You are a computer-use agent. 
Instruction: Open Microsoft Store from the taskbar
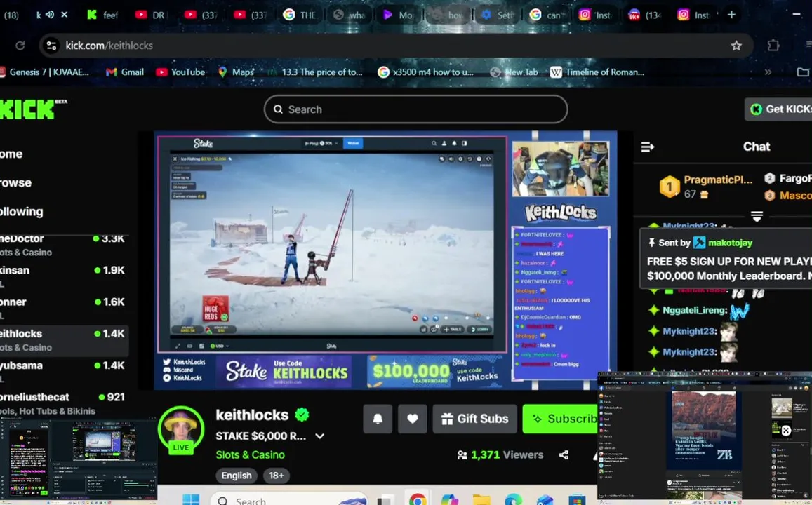576,500
